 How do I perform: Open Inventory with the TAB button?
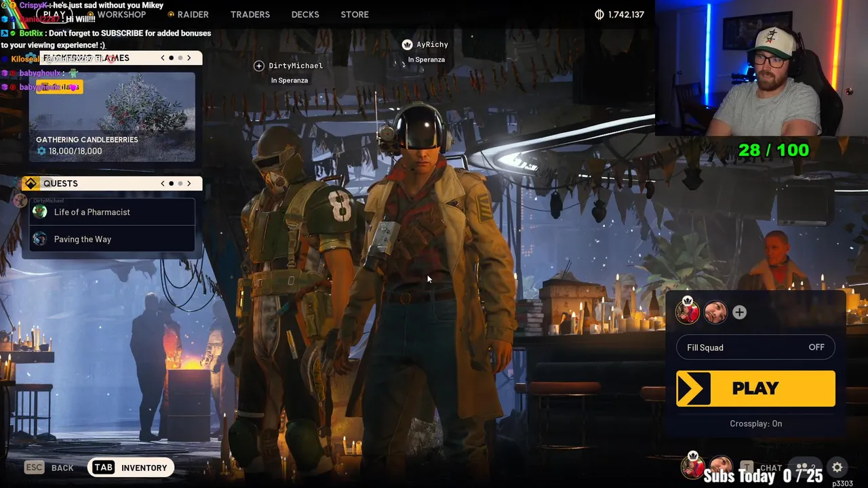131,468
